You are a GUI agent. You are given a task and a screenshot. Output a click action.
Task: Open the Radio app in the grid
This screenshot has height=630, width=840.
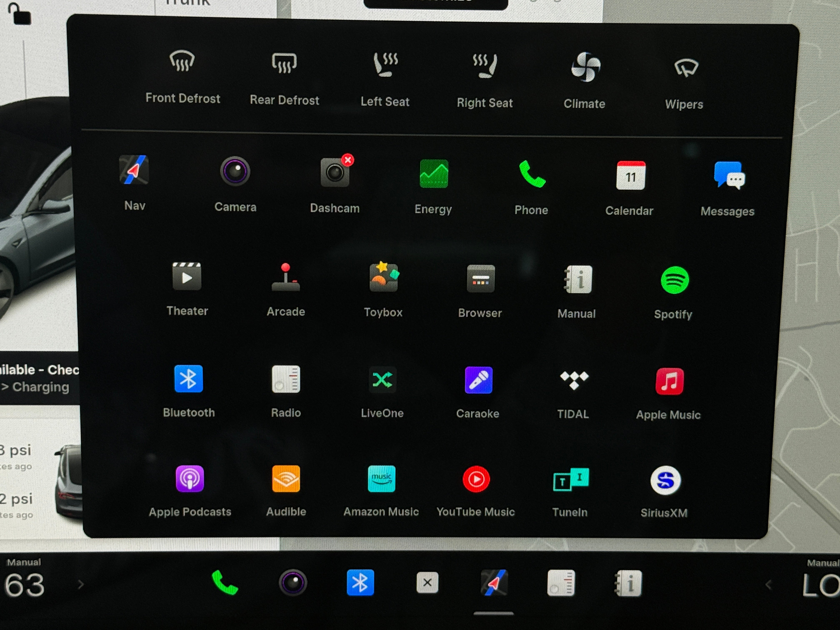(286, 379)
